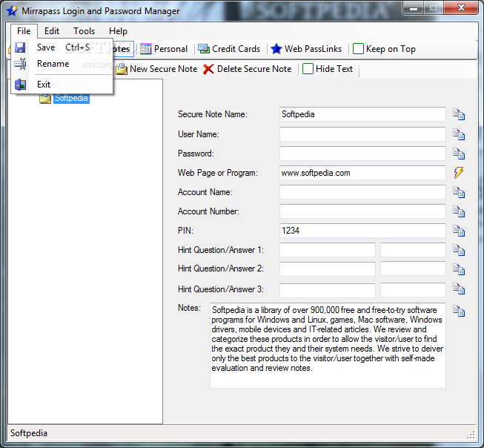484x448 pixels.
Task: Copy Hint Question/Answer 3 value
Action: coord(459,289)
